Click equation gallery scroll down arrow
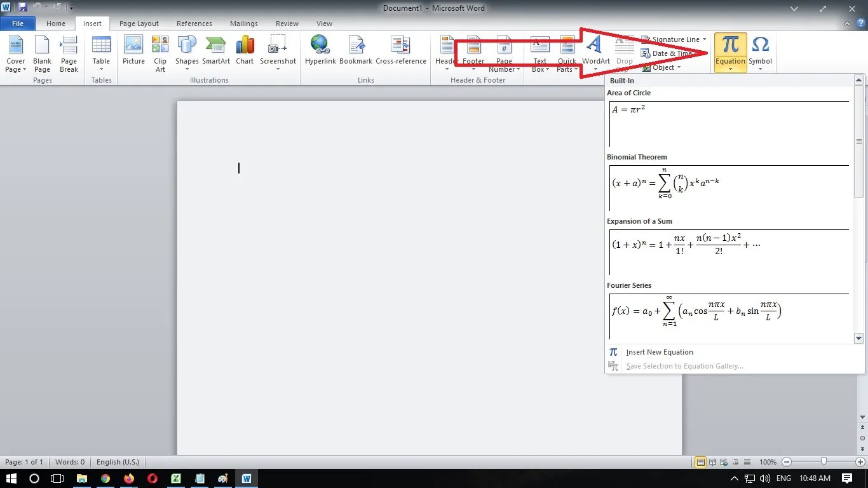The height and width of the screenshot is (488, 868). [859, 339]
